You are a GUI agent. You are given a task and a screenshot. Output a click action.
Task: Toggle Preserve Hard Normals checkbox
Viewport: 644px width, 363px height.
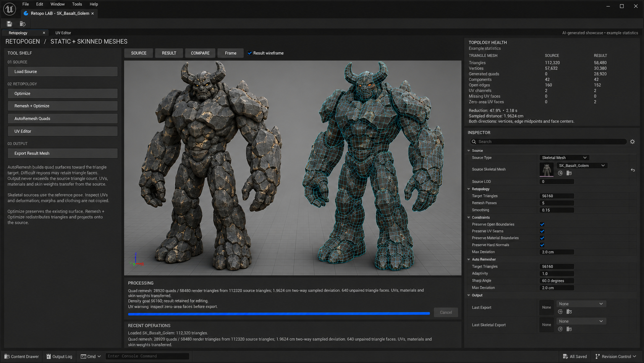pos(542,245)
